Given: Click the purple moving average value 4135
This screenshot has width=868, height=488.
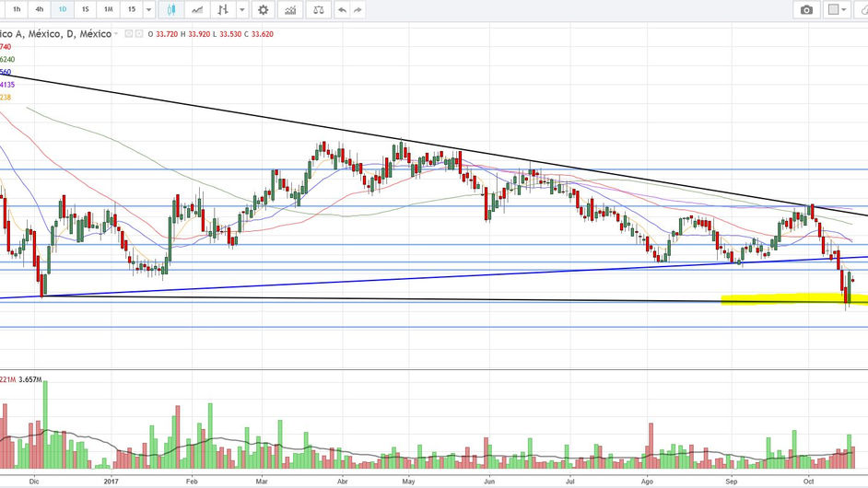Looking at the screenshot, I should (x=7, y=86).
